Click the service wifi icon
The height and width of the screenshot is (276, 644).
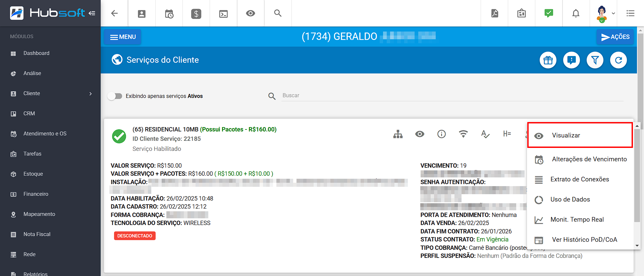click(x=463, y=134)
